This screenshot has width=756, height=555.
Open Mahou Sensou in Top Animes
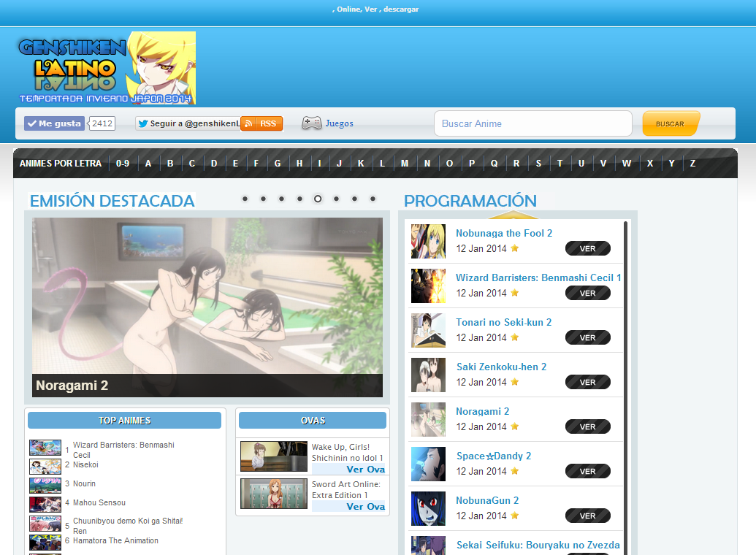point(99,502)
